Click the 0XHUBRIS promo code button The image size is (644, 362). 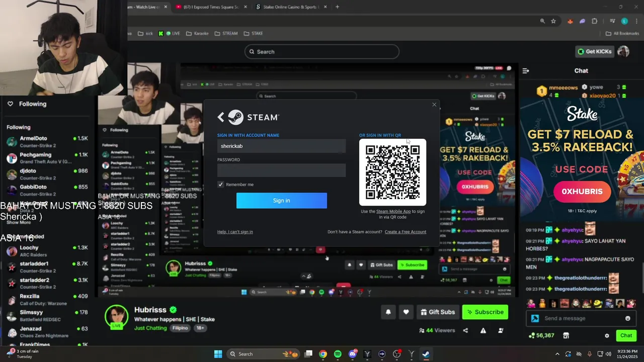point(582,192)
